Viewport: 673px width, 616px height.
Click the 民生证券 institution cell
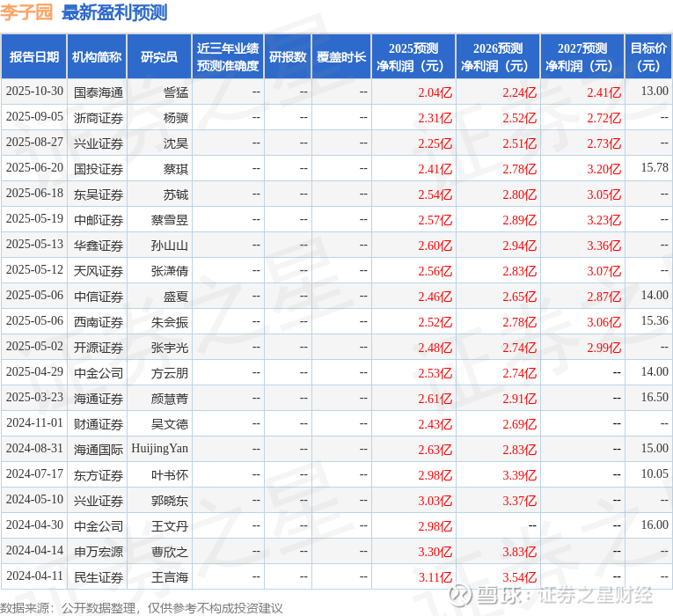tap(99, 577)
